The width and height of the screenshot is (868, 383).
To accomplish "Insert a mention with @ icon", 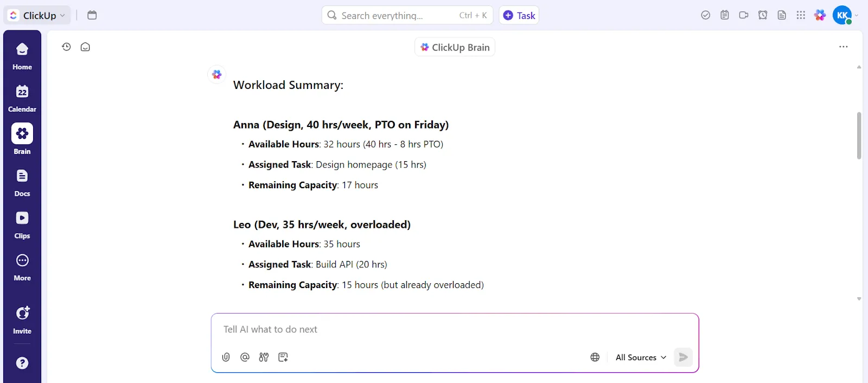I will click(245, 357).
